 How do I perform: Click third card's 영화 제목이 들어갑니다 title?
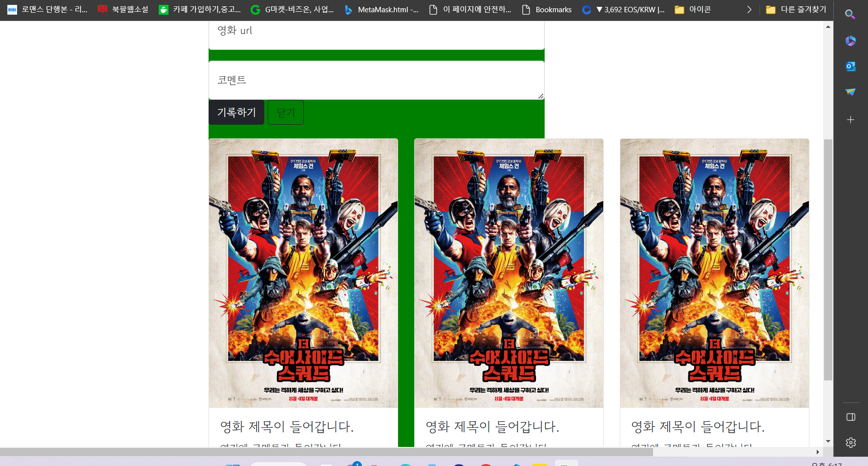pyautogui.click(x=698, y=427)
